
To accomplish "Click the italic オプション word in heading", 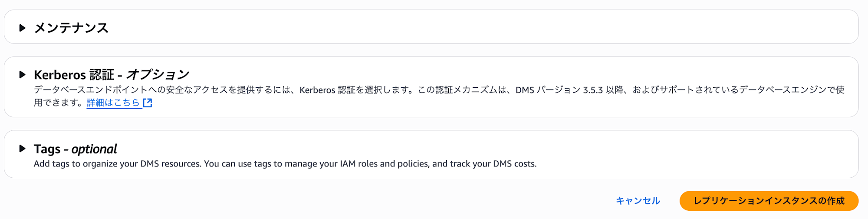I will (x=158, y=74).
